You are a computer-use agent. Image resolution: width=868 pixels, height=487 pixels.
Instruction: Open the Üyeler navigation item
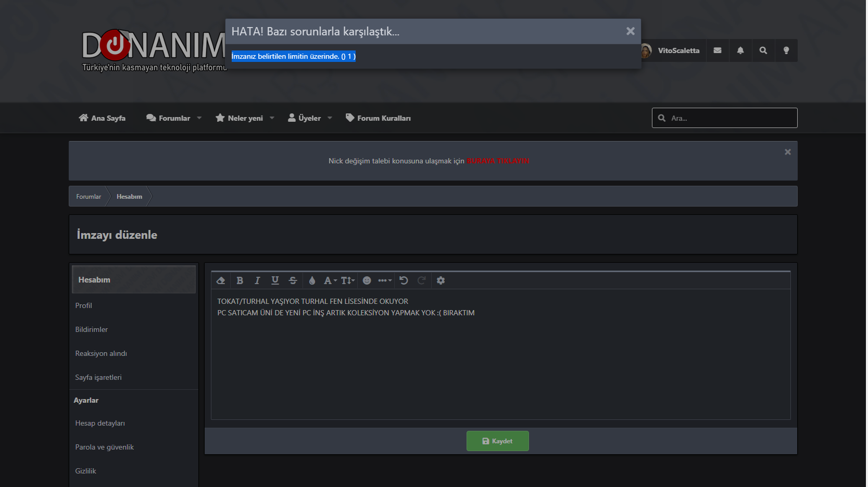(305, 118)
